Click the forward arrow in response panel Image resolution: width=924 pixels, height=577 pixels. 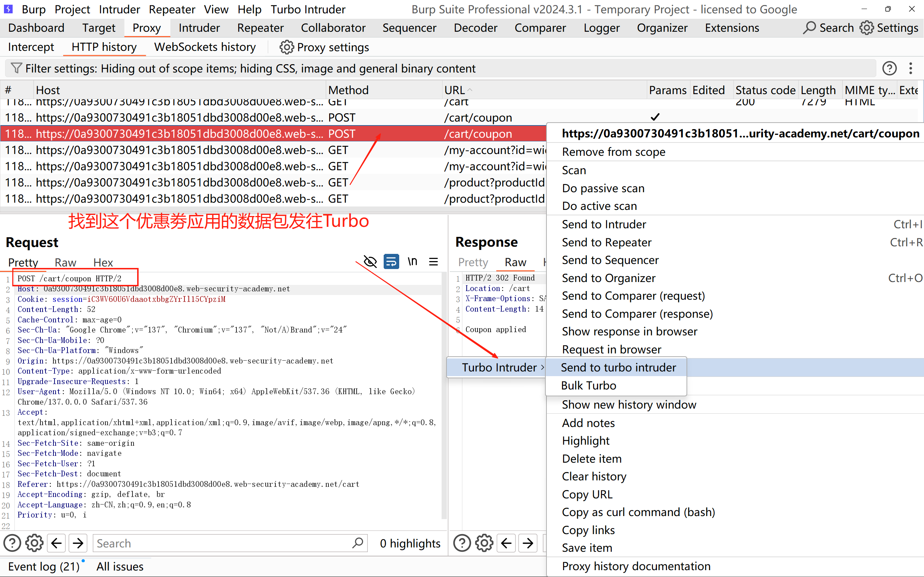[528, 543]
